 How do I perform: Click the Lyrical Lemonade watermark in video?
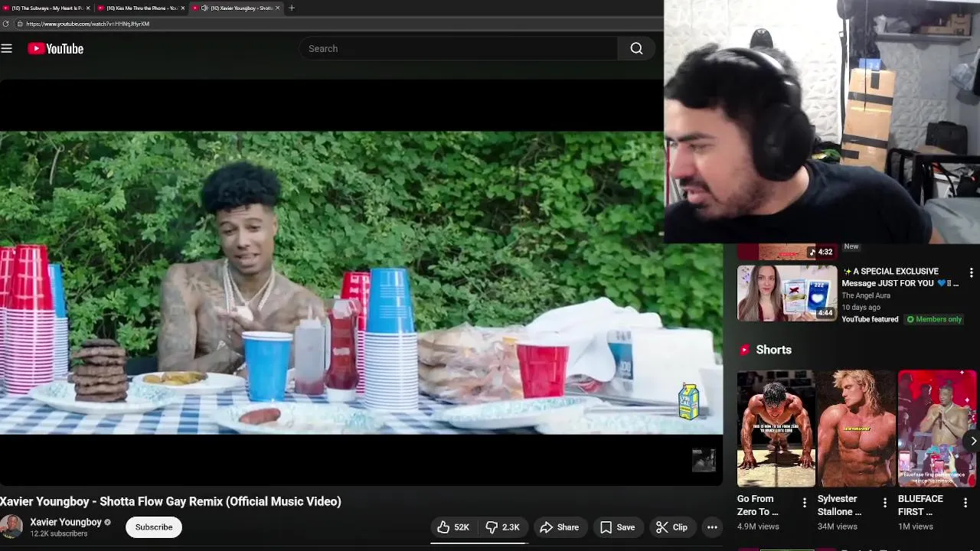coord(688,402)
